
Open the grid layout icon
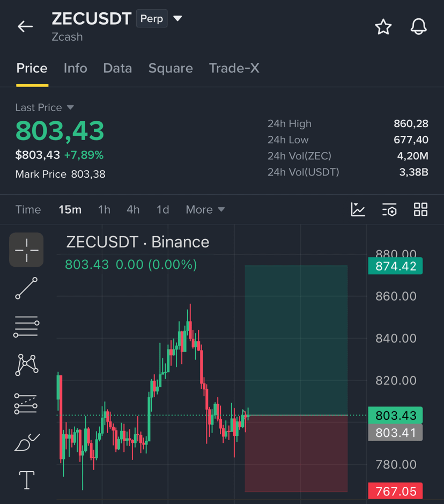420,209
